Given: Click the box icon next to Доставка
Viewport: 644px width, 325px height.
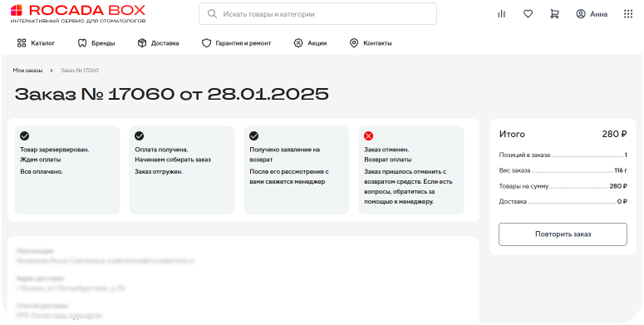Looking at the screenshot, I should point(142,42).
